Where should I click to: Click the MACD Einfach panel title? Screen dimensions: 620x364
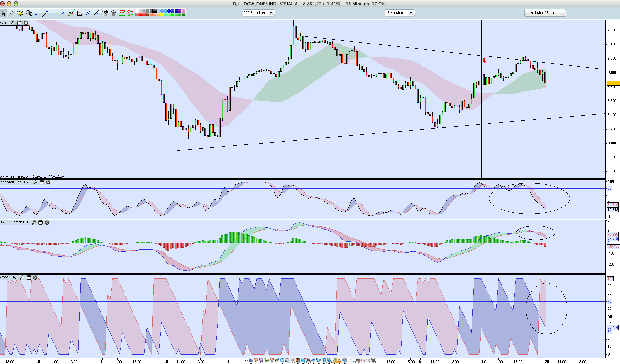click(x=14, y=222)
